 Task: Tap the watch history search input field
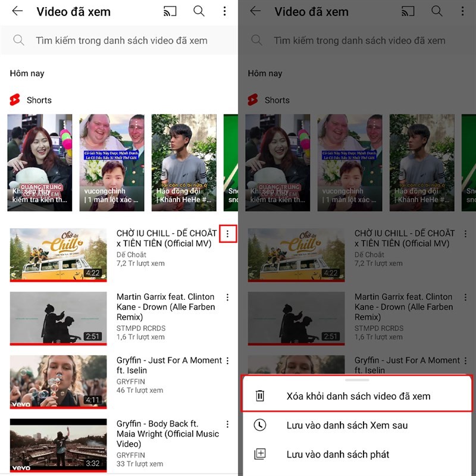coord(119,40)
